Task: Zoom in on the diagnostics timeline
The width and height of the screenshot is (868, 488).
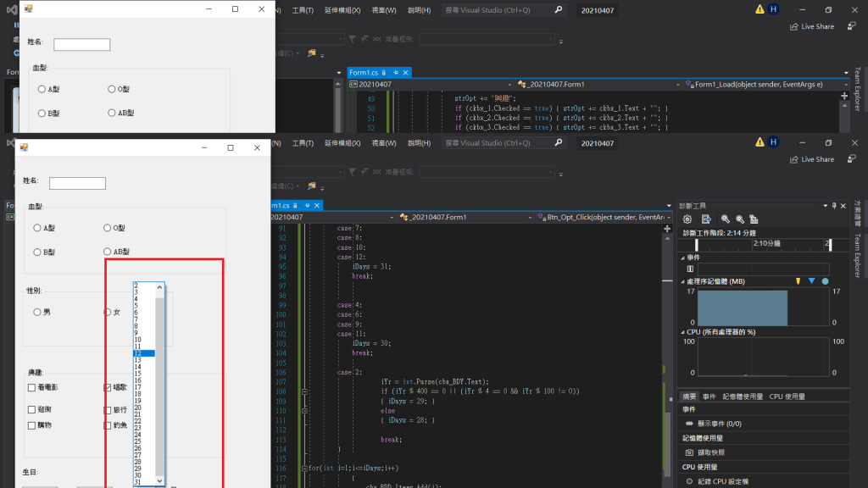Action: 726,219
